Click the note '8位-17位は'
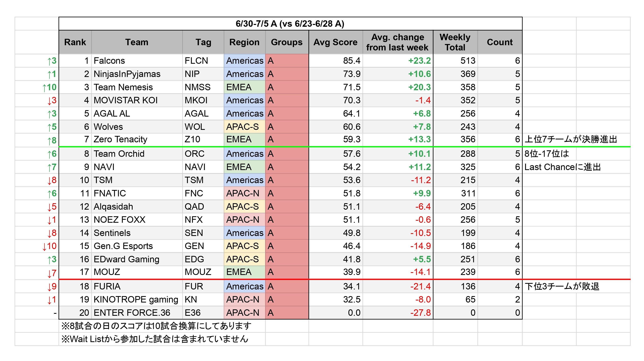This screenshot has width=644, height=361. point(547,154)
